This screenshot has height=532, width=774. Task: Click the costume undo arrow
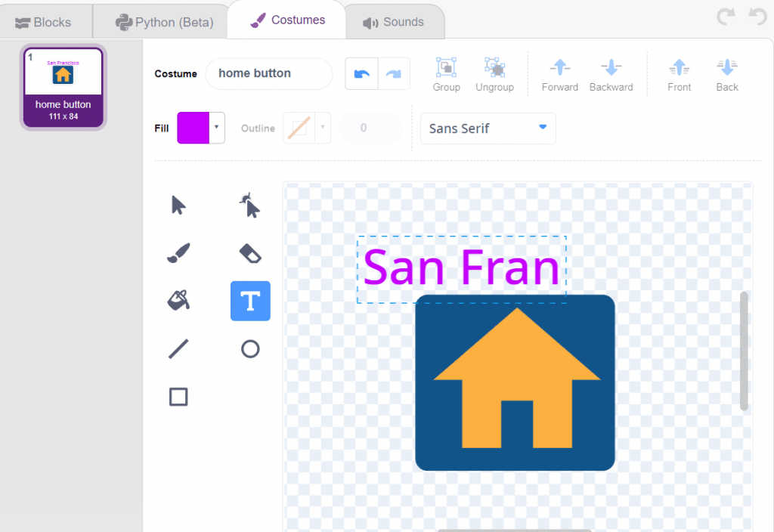(362, 73)
